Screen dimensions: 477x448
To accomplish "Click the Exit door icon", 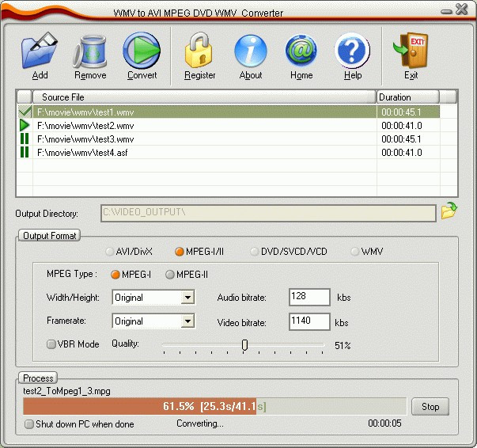I will (x=411, y=51).
